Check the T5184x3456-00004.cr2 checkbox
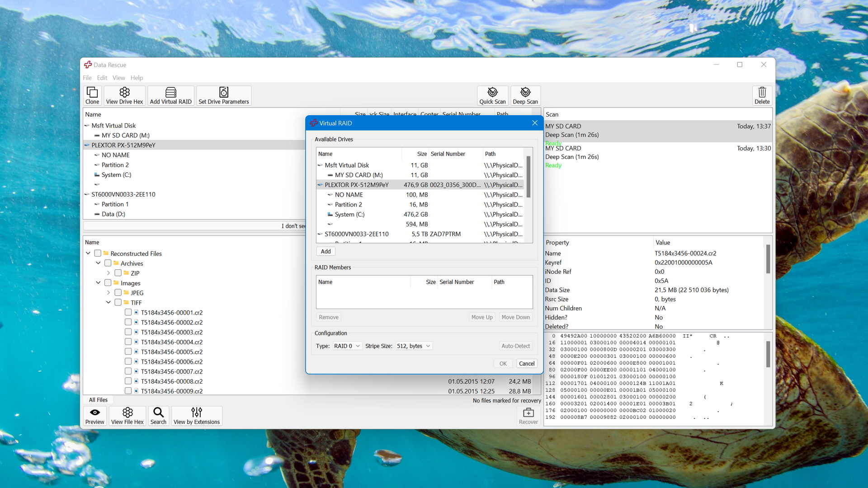Image resolution: width=868 pixels, height=488 pixels. point(128,342)
